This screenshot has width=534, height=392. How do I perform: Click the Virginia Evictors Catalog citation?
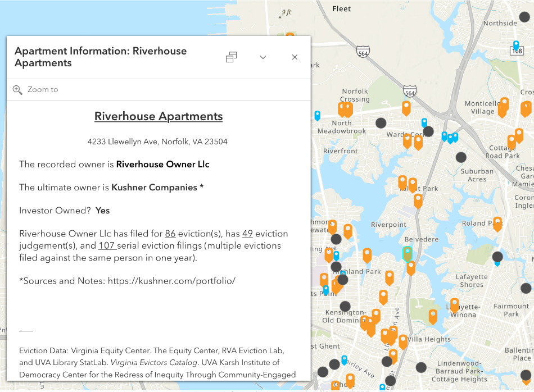pyautogui.click(x=154, y=362)
